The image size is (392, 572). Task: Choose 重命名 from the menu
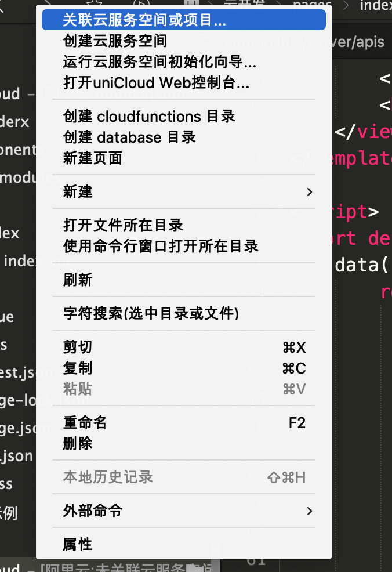(x=184, y=423)
